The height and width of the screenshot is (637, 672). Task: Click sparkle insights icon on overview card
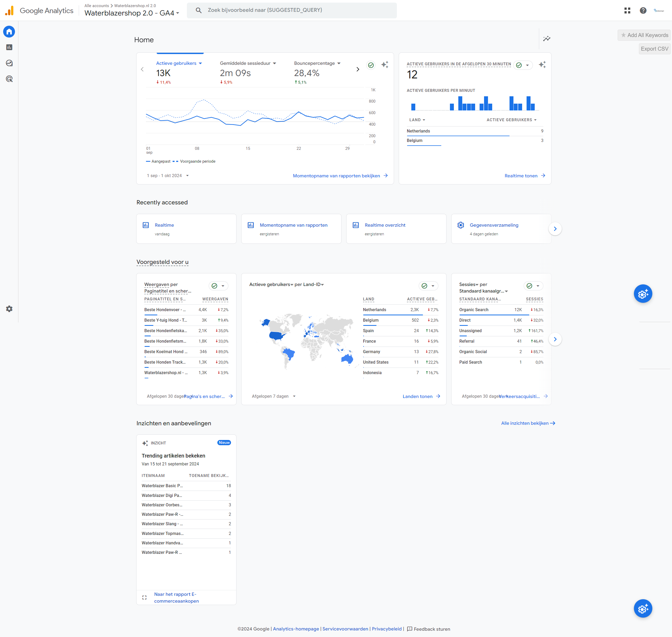point(385,65)
